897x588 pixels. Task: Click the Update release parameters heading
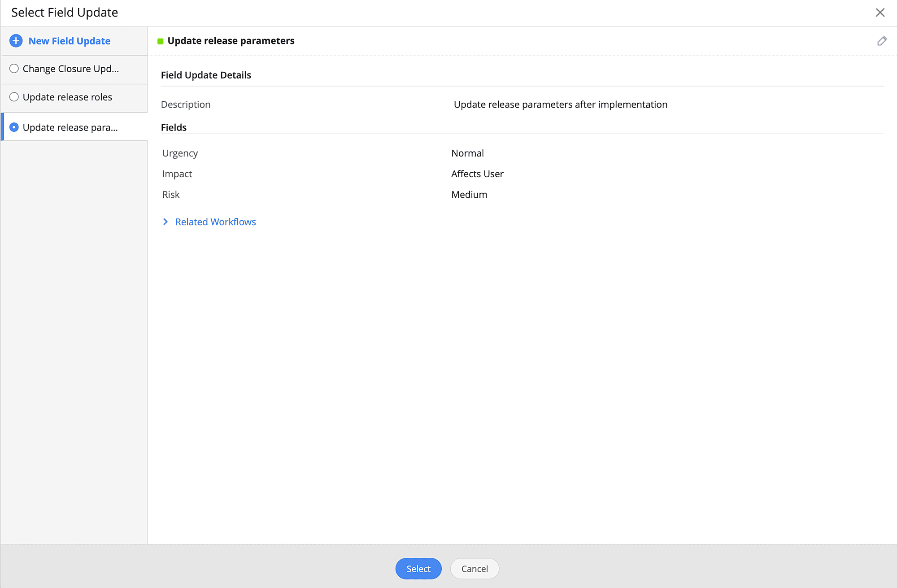coord(231,41)
